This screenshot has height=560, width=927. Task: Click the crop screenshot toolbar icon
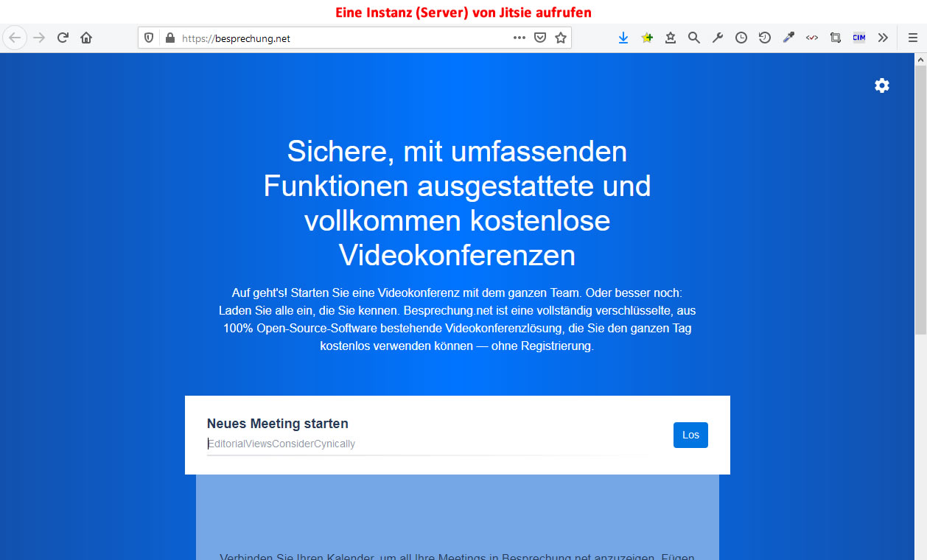[x=836, y=38]
